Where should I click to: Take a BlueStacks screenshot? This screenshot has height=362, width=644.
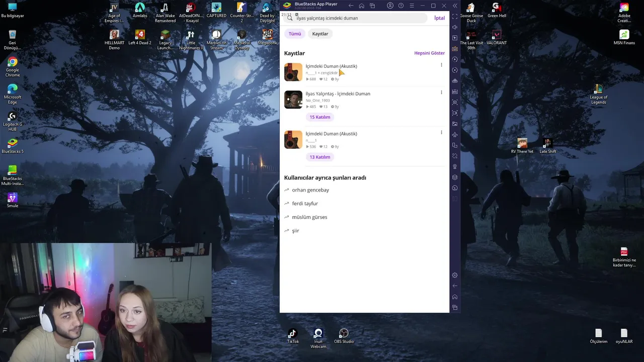click(455, 102)
